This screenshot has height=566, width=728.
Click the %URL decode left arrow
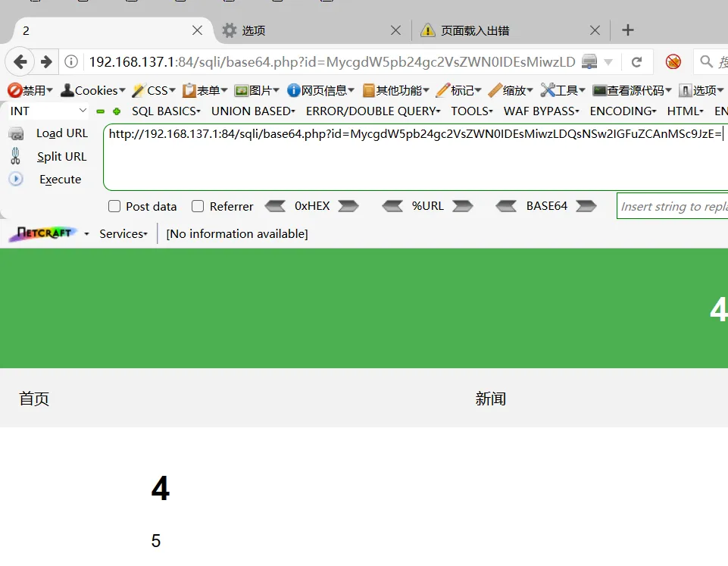coord(392,206)
